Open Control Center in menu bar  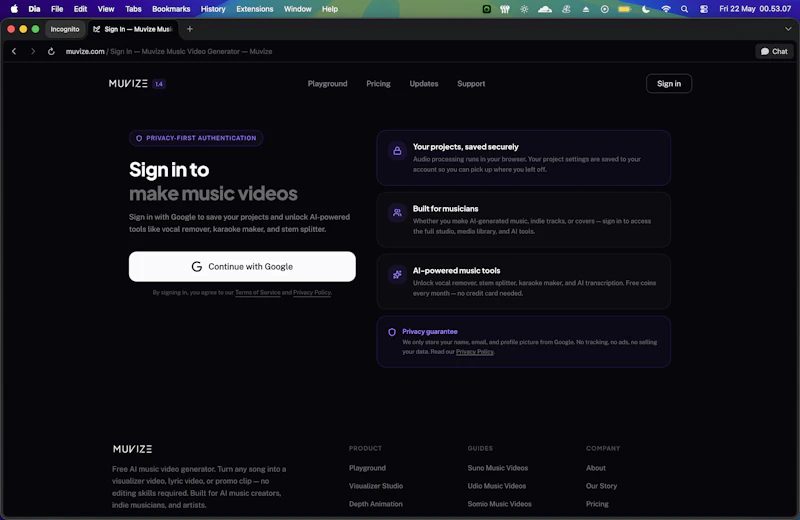(704, 9)
